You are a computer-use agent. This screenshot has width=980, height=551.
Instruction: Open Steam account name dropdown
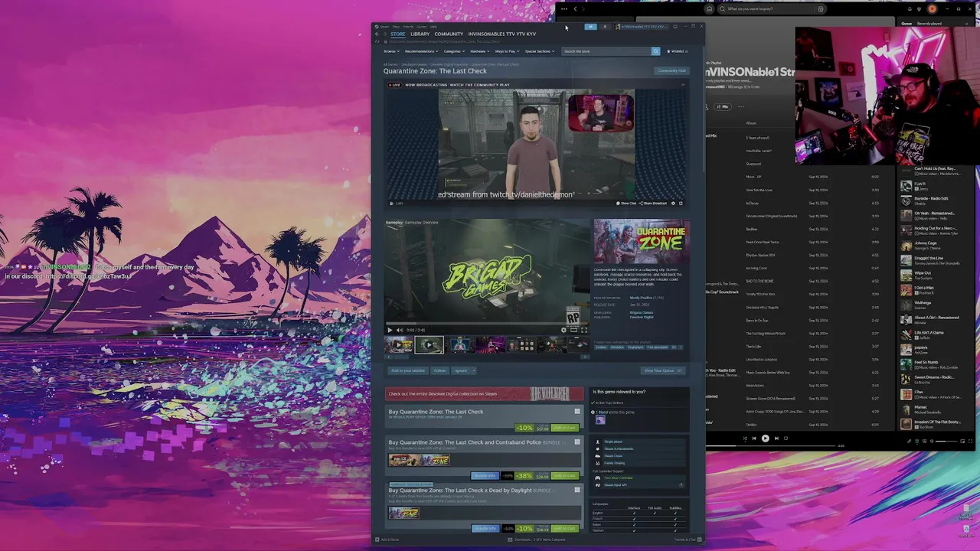pyautogui.click(x=643, y=27)
